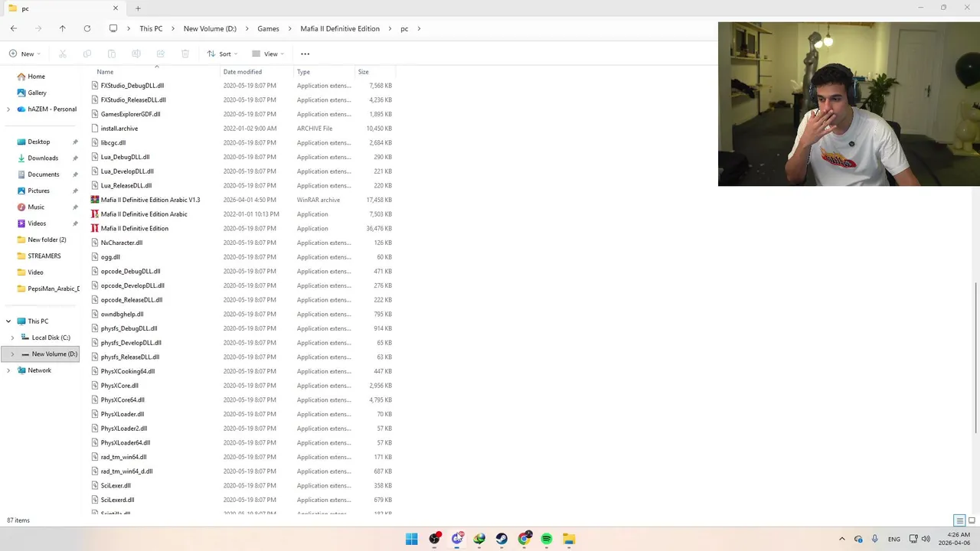Click the PC monitor icon in address bar
Screen dimensions: 980x551
click(x=113, y=28)
